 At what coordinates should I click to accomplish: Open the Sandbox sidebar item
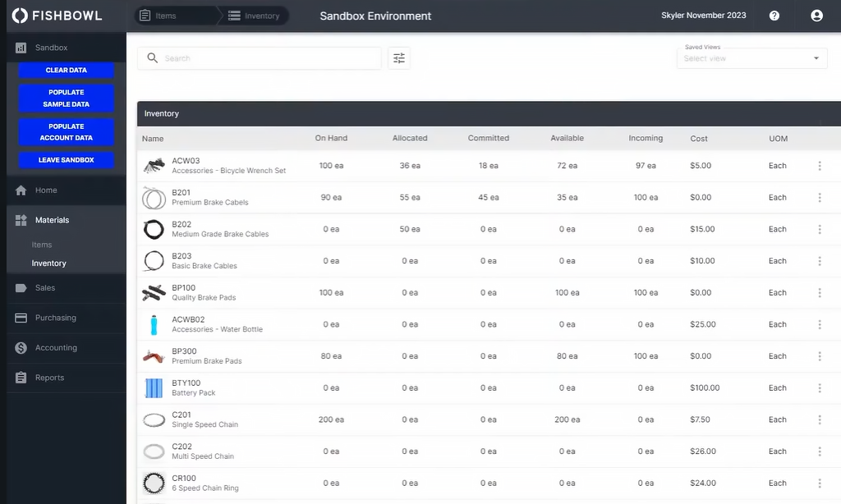coord(66,48)
